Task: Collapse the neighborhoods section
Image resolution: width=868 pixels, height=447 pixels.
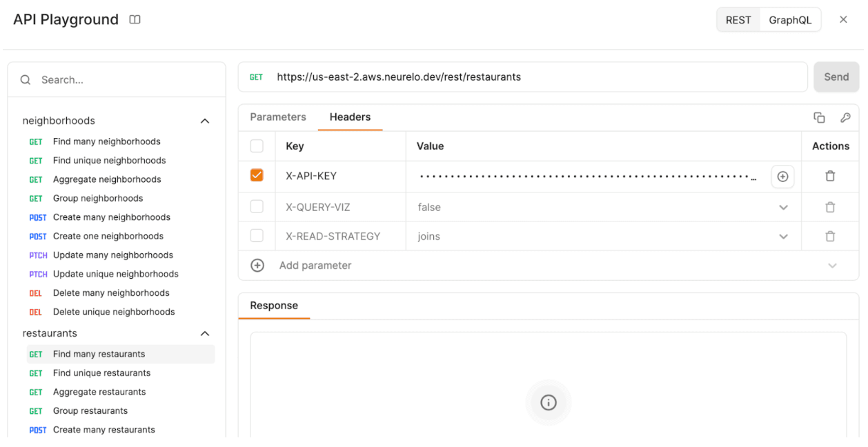Action: (204, 121)
